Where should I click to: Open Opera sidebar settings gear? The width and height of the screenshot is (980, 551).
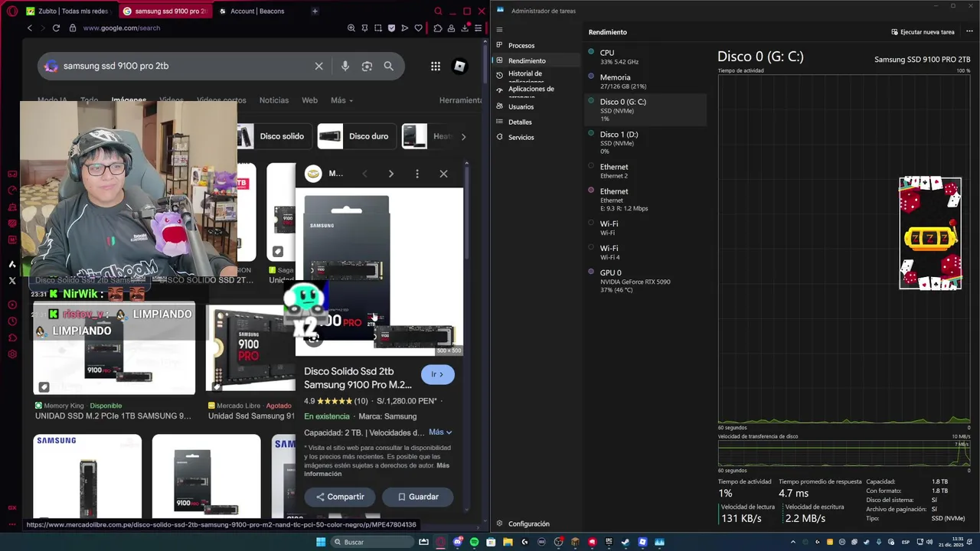[x=12, y=354]
